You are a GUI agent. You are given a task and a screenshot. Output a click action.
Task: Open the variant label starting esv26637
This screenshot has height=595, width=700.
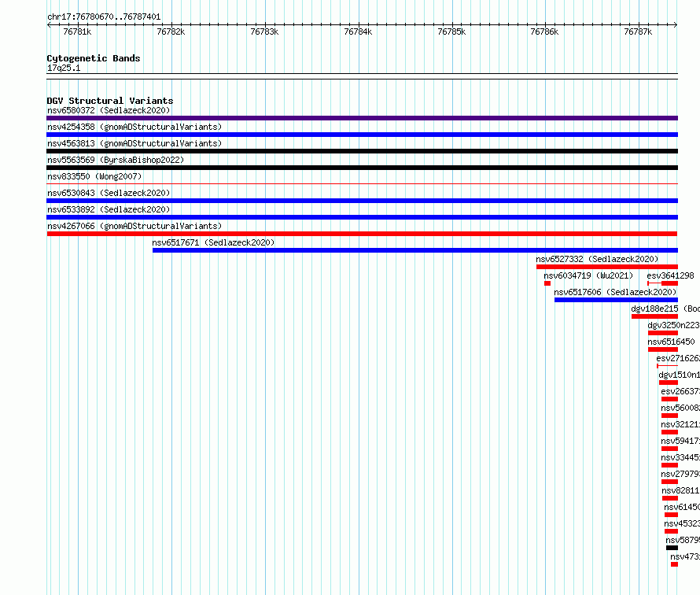[x=680, y=391]
